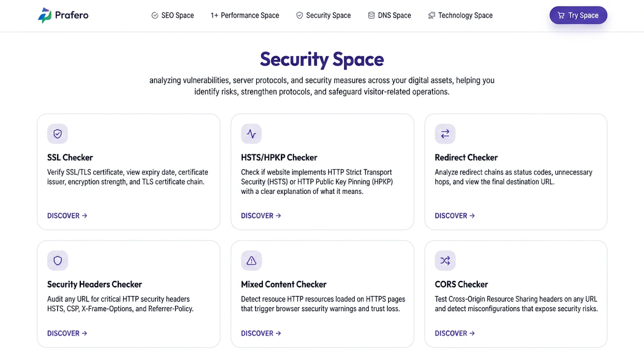Click the Prafero logo
Image resolution: width=644 pixels, height=359 pixels.
point(63,15)
